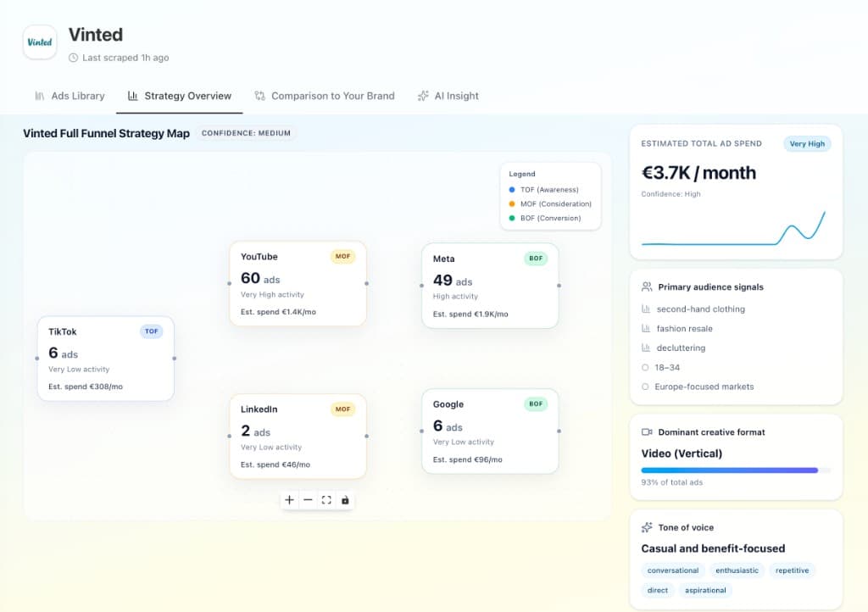Click the Est. spend €1.9K/mo text
This screenshot has width=868, height=612.
click(x=470, y=314)
